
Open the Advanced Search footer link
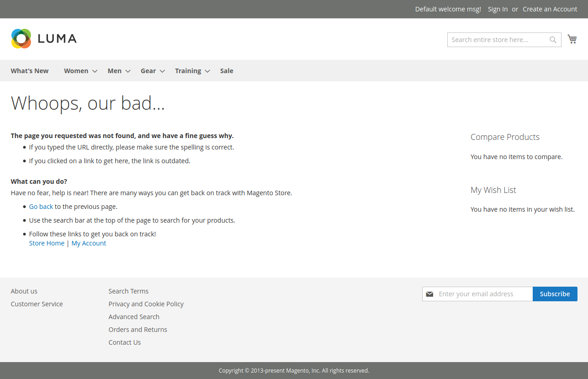point(134,316)
